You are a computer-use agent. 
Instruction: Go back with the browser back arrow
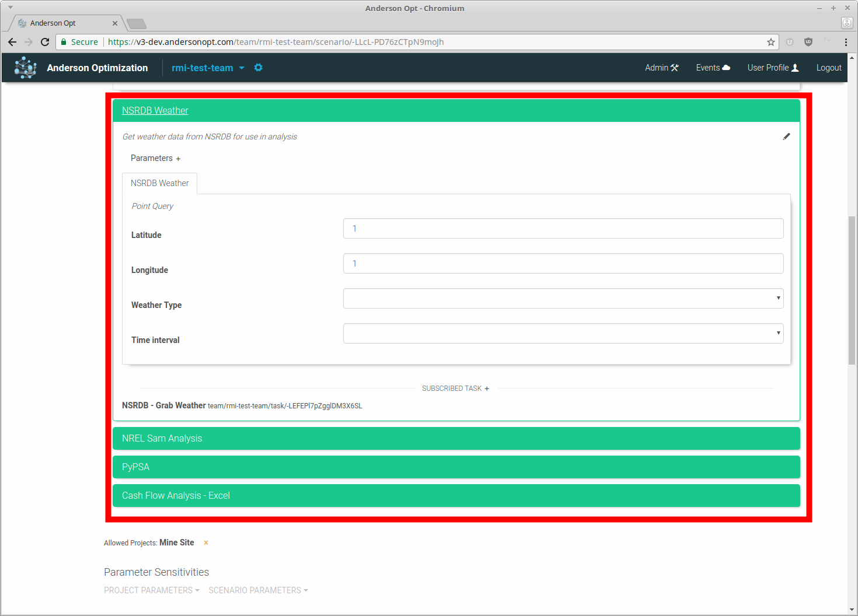click(12, 42)
